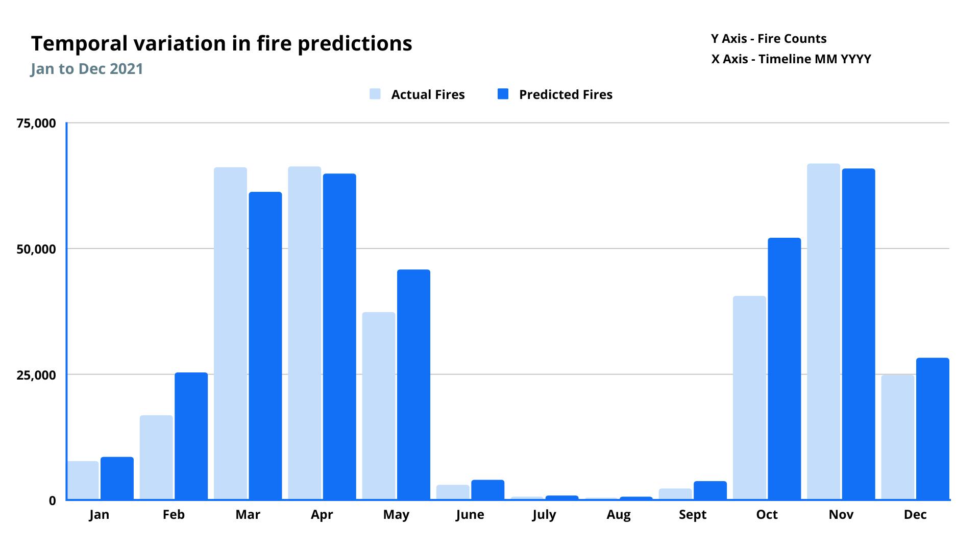Select the Predicted Fires legend label
Screen dimensions: 980x551
[566, 95]
